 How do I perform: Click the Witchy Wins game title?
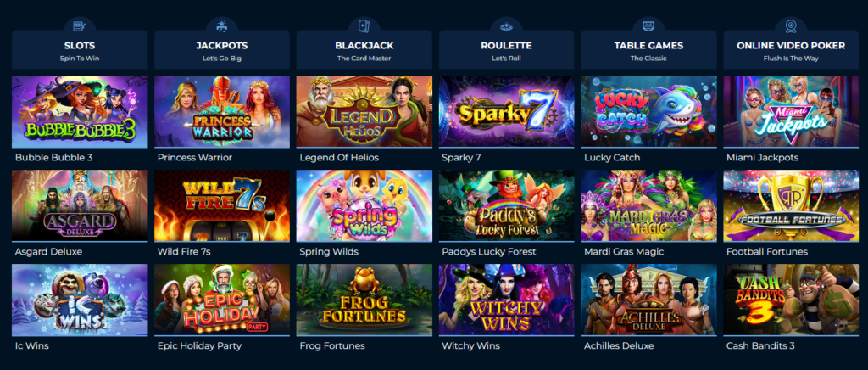tap(471, 345)
